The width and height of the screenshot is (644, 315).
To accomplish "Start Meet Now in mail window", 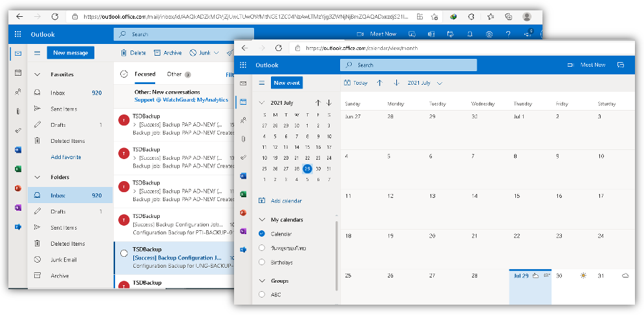I will point(376,34).
